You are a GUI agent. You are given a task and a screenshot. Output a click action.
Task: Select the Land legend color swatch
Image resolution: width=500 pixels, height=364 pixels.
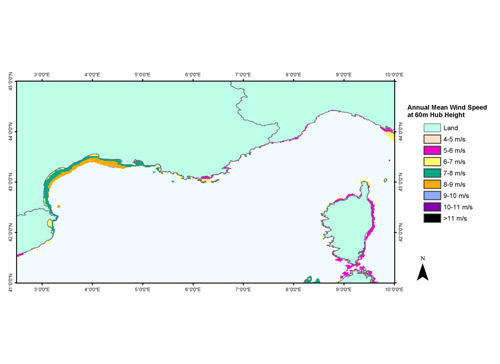(432, 128)
